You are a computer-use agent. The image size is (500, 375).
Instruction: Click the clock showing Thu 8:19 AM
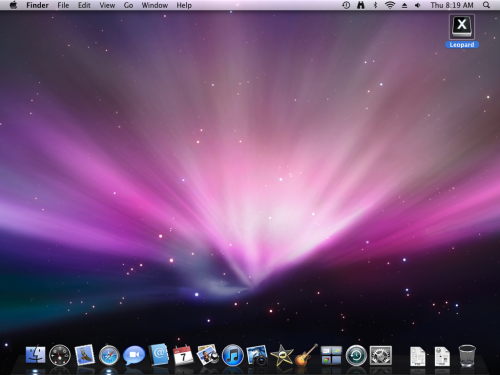click(x=452, y=5)
